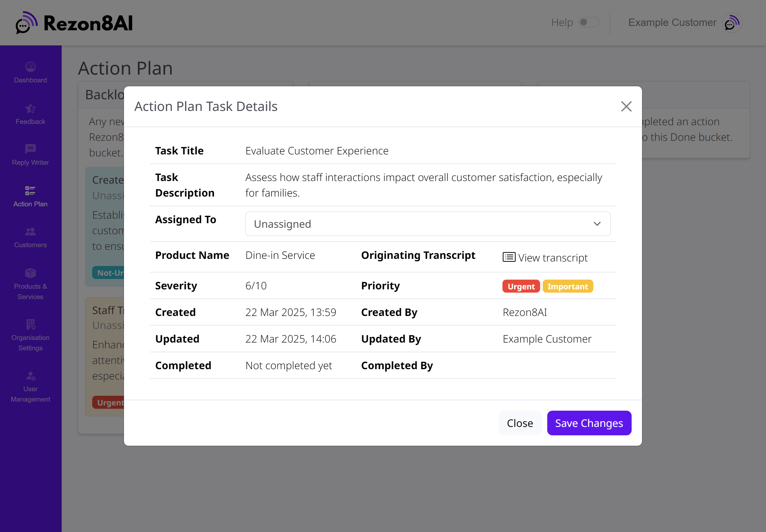The image size is (766, 532).
Task: Click the task title Evaluate Customer Experience
Action: click(316, 150)
